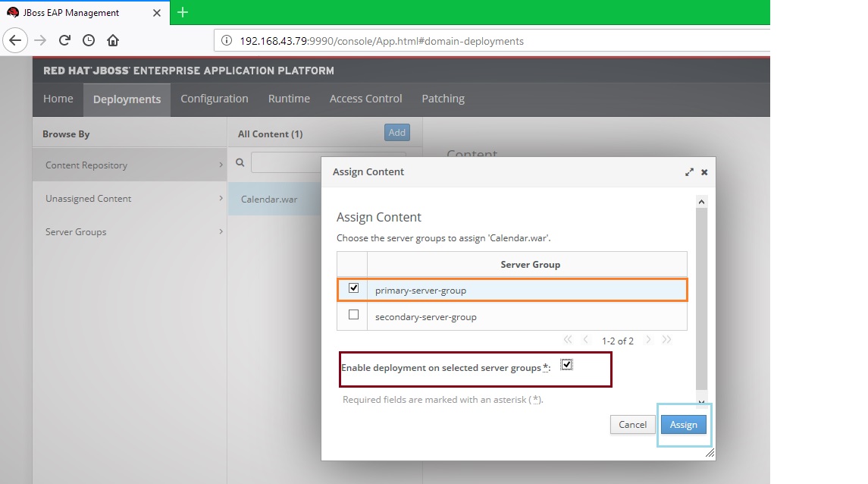Reload the page using the refresh icon
The height and width of the screenshot is (484, 868).
click(x=64, y=40)
